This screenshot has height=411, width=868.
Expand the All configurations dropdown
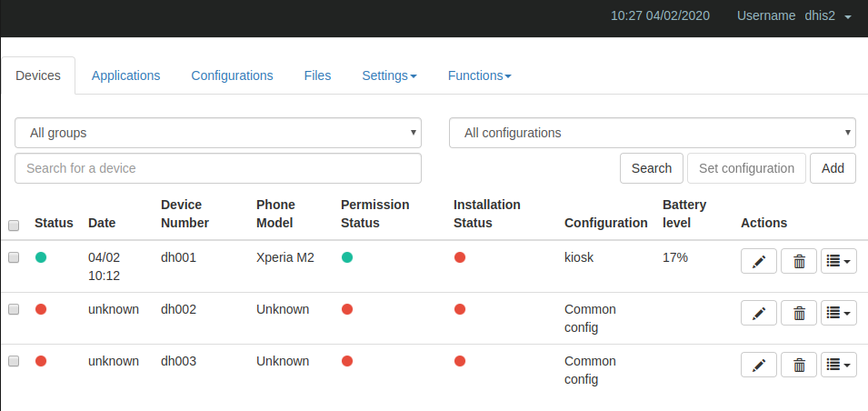(652, 133)
